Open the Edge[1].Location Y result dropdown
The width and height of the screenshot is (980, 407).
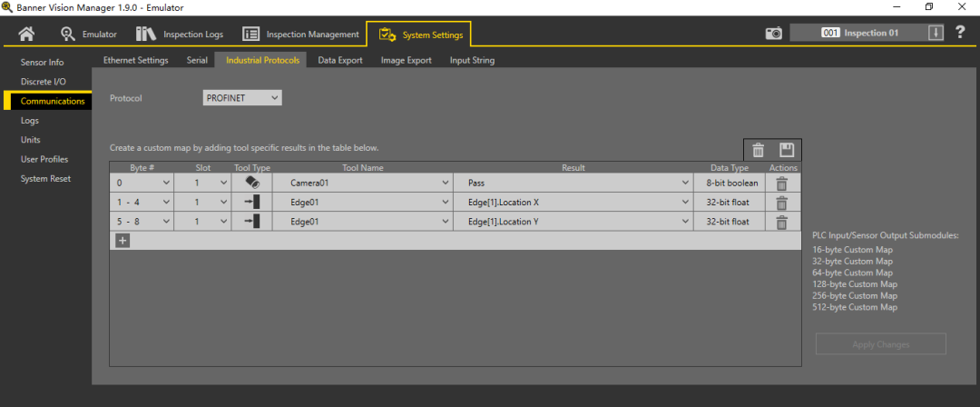(x=573, y=222)
